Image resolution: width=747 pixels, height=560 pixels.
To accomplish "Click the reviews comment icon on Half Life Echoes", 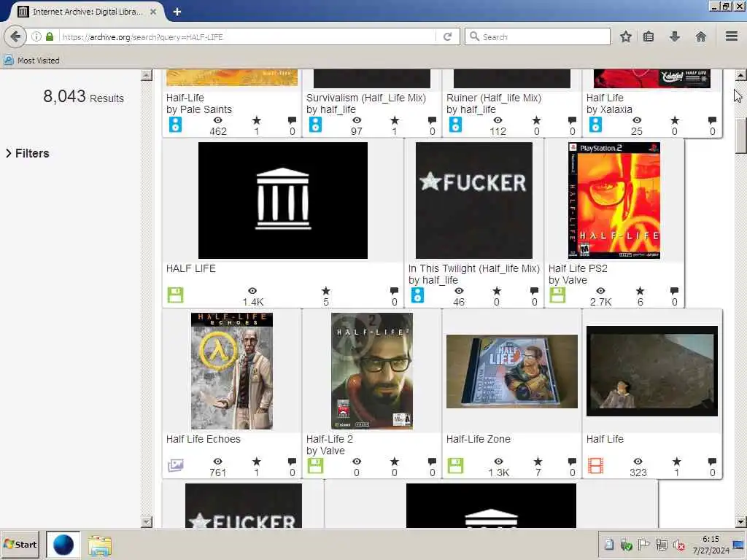I will pos(292,461).
